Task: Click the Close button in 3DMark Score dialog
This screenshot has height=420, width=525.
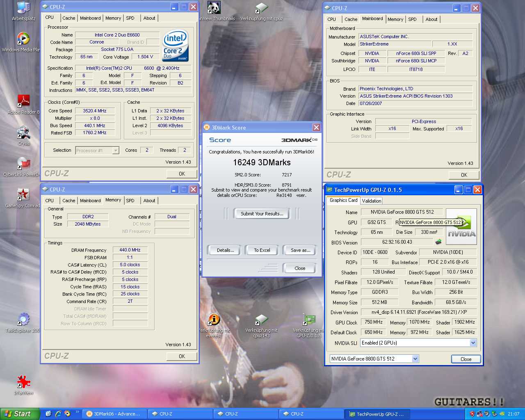Action: [x=300, y=268]
